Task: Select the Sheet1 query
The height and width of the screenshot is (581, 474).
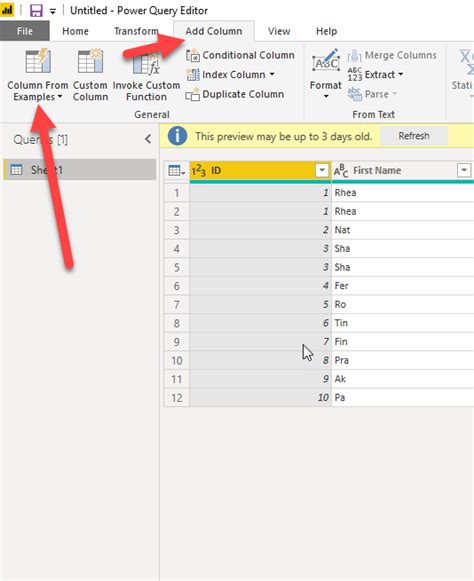Action: coord(80,170)
